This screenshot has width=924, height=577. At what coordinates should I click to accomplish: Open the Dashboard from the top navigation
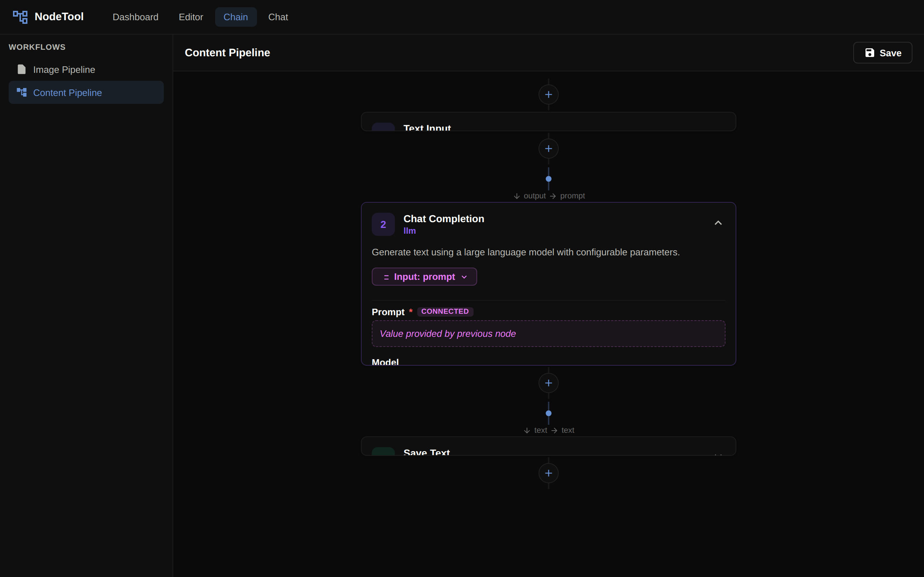tap(136, 17)
